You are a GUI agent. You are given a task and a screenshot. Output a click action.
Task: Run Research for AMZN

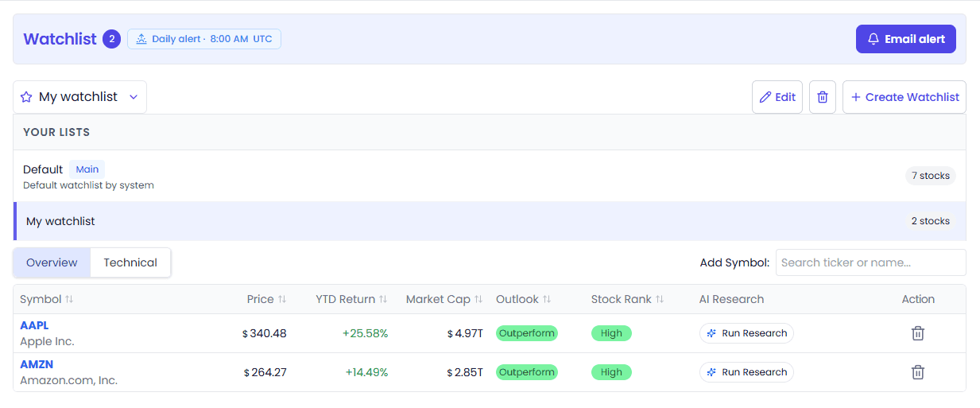click(746, 372)
